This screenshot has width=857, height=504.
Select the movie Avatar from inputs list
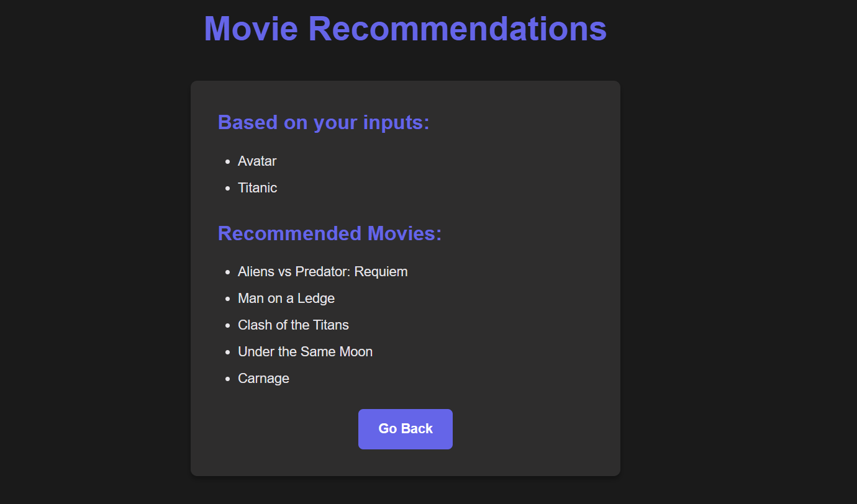click(256, 161)
